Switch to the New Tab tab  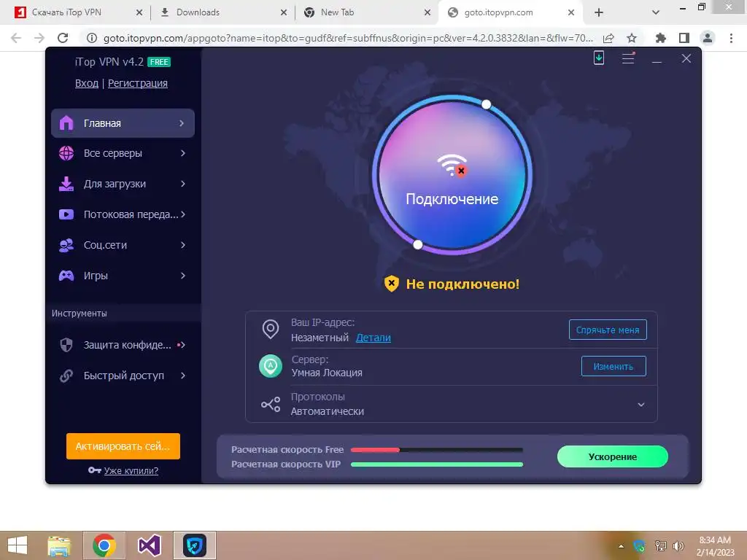pos(366,12)
